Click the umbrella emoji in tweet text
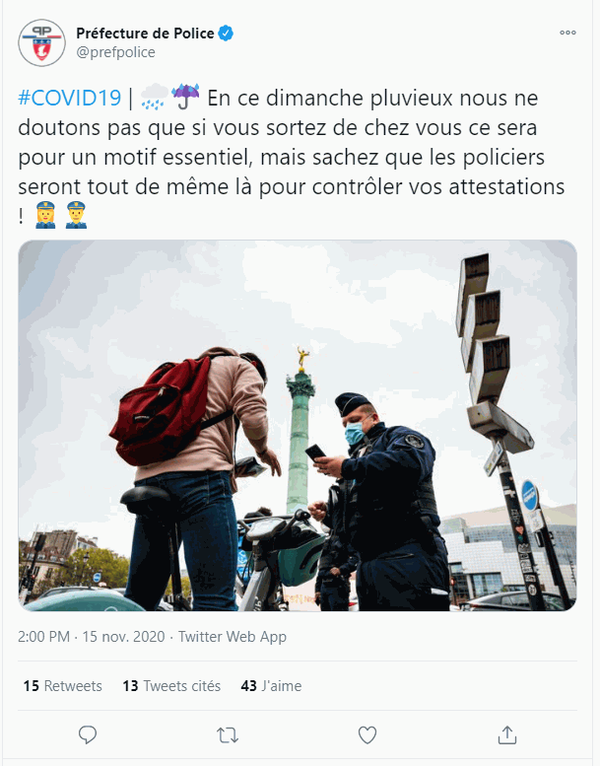Viewport: 600px width, 766px height. pyautogui.click(x=186, y=97)
